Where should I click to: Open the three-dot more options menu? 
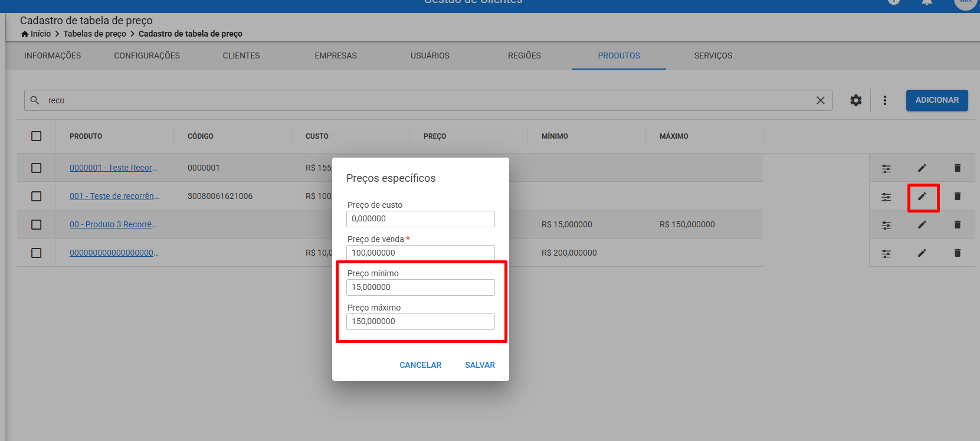(x=885, y=100)
